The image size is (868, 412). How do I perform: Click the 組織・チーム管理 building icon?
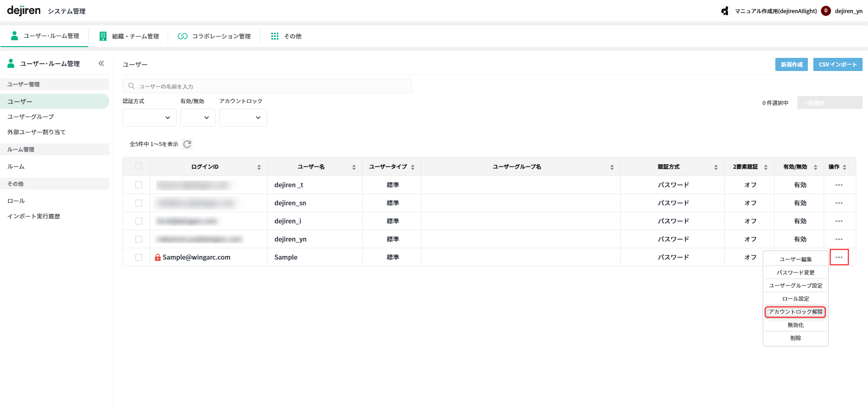103,36
